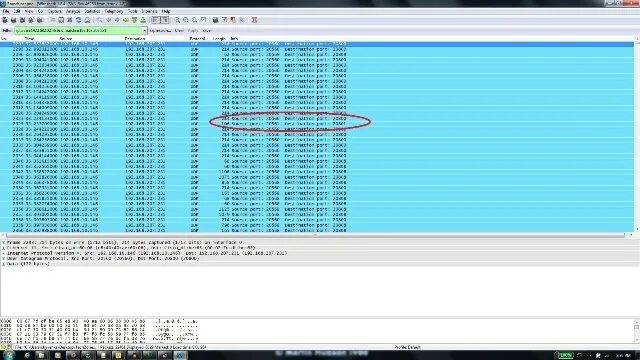Open the Statistics menu
Image resolution: width=640 pixels, height=360 pixels.
92,11
